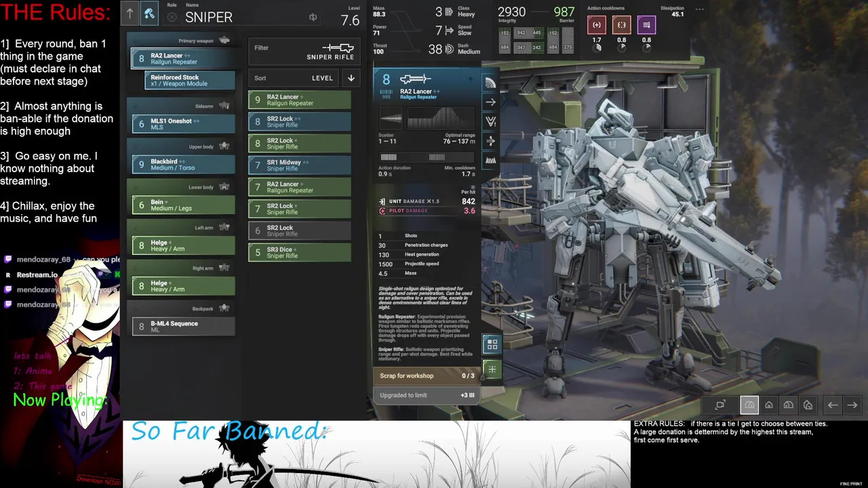Image resolution: width=868 pixels, height=488 pixels.
Task: Click red (+) action cooldown icon
Action: point(597,25)
